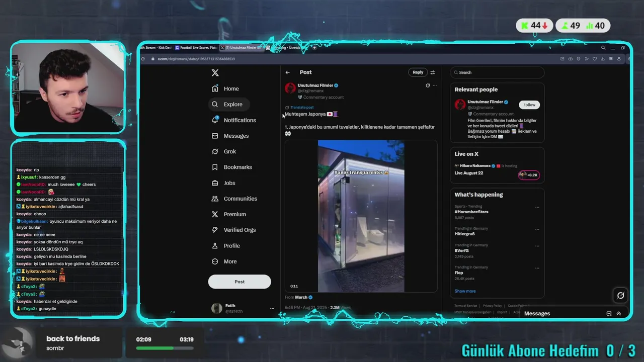The height and width of the screenshot is (362, 644).
Task: Open options for Flop trend
Action: coord(537,268)
